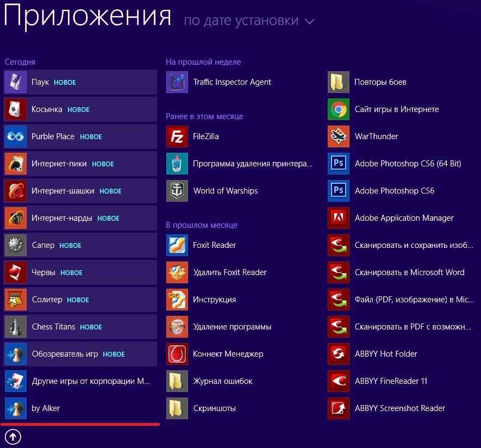Open the sort dropdown 'по дате установки'
This screenshot has height=448, width=481.
(x=241, y=21)
